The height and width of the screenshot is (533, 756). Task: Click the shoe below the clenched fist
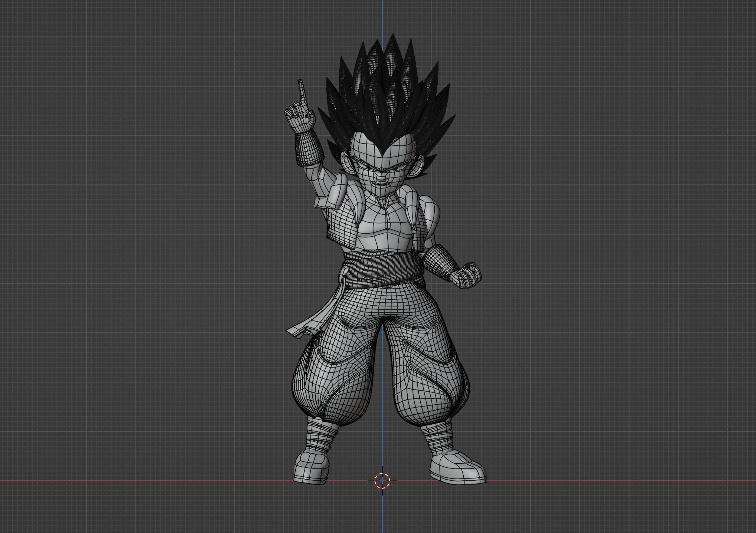click(458, 467)
